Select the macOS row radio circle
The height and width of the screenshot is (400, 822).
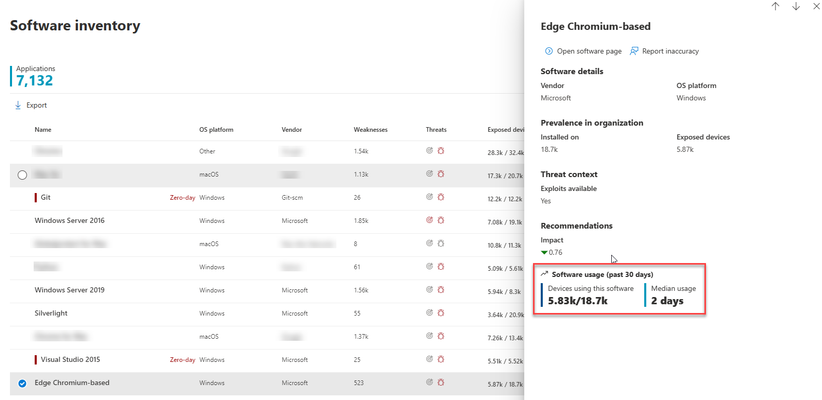(x=22, y=175)
